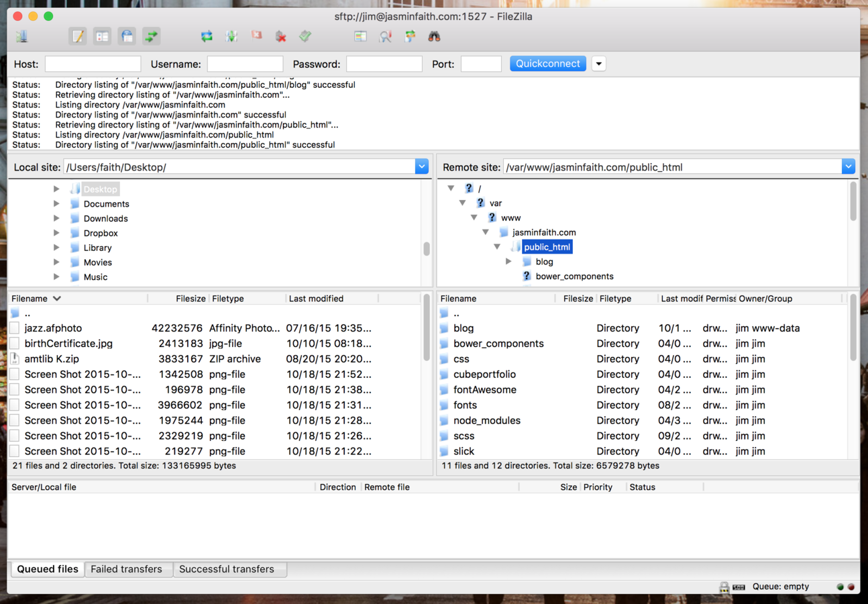The width and height of the screenshot is (868, 604).
Task: Click the local directory tree scrollbar
Action: [427, 248]
